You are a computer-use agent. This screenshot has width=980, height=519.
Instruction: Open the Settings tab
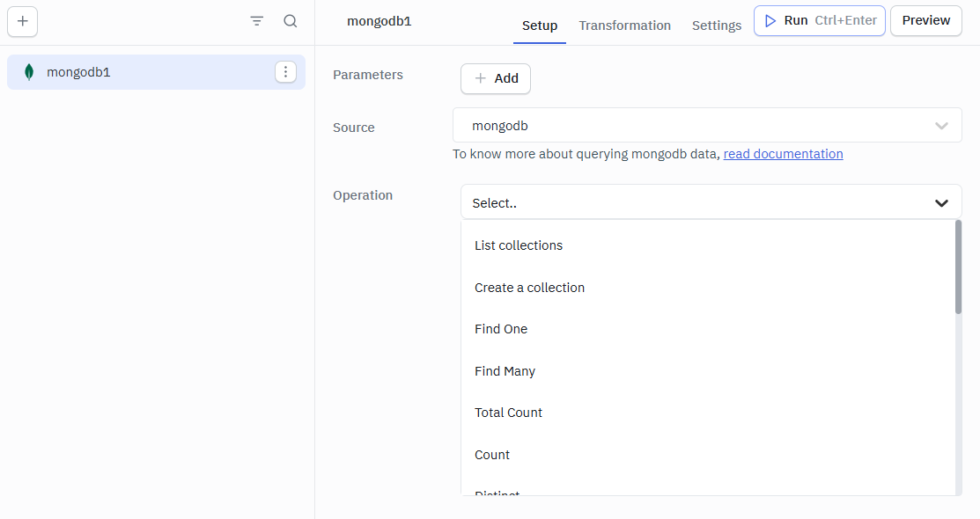pos(716,26)
